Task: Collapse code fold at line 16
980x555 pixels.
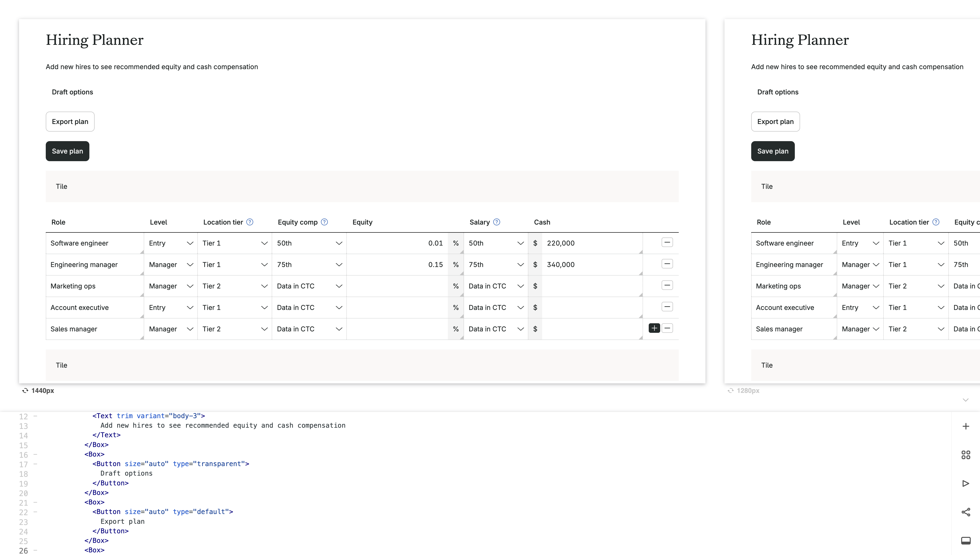Action: coord(35,454)
